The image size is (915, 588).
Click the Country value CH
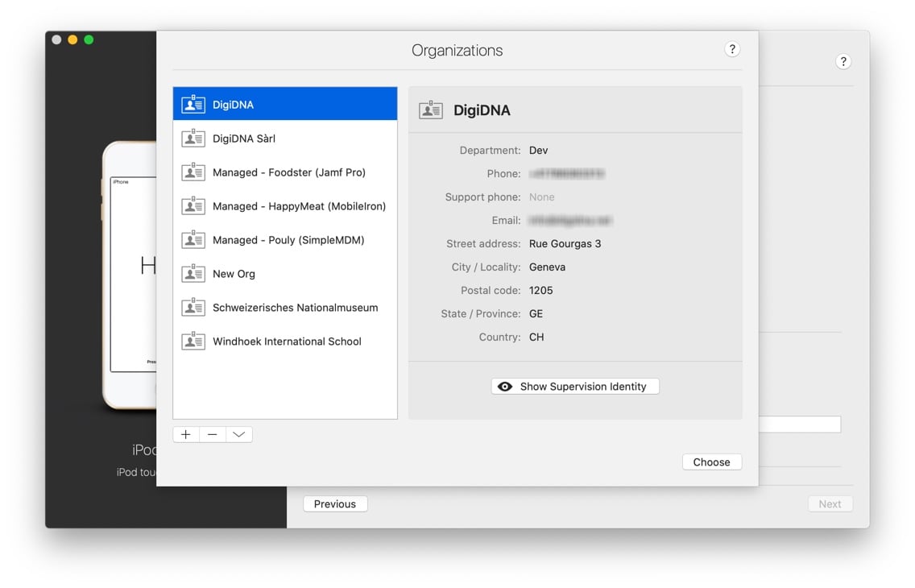[x=536, y=337]
